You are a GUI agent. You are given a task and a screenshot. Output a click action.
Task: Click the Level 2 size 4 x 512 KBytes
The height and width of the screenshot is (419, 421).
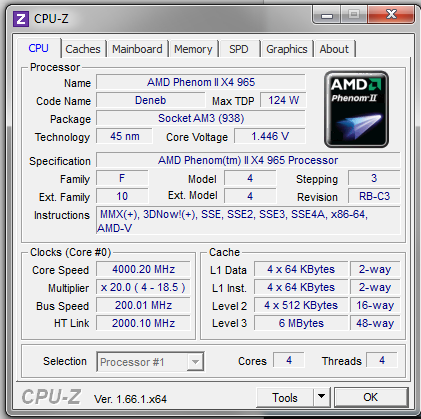click(x=301, y=305)
